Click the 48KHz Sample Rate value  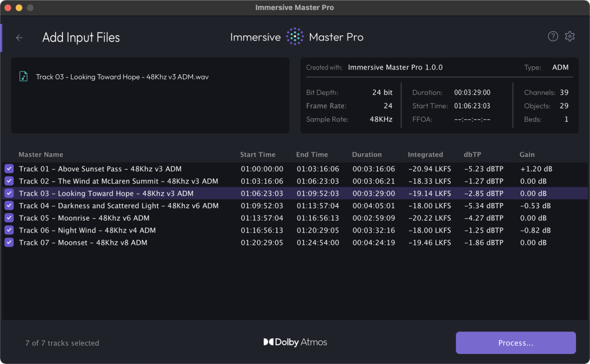coord(381,119)
